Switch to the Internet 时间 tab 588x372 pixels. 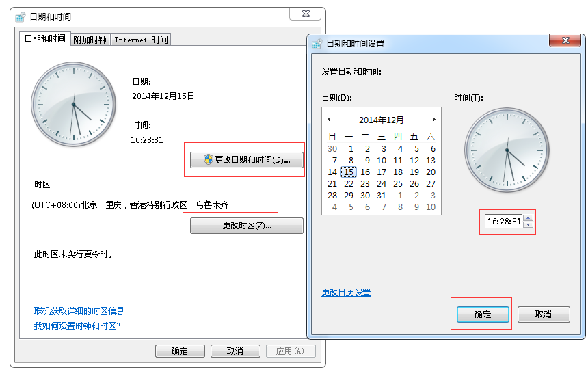click(x=141, y=40)
